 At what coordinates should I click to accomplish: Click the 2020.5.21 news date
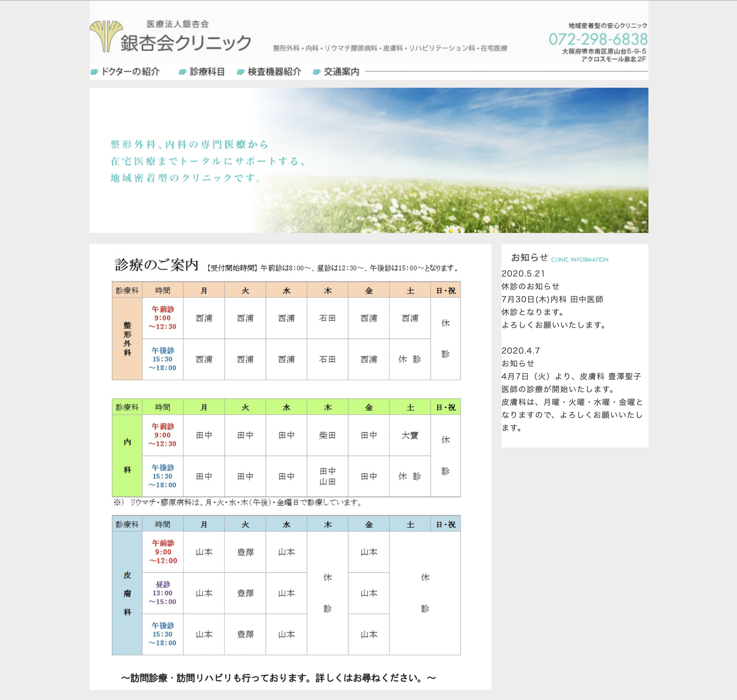(523, 273)
